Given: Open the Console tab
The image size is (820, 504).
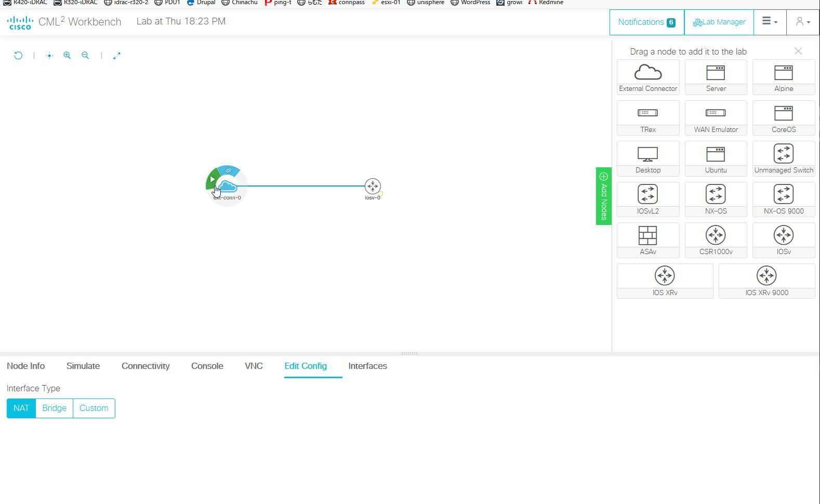Looking at the screenshot, I should (x=207, y=366).
